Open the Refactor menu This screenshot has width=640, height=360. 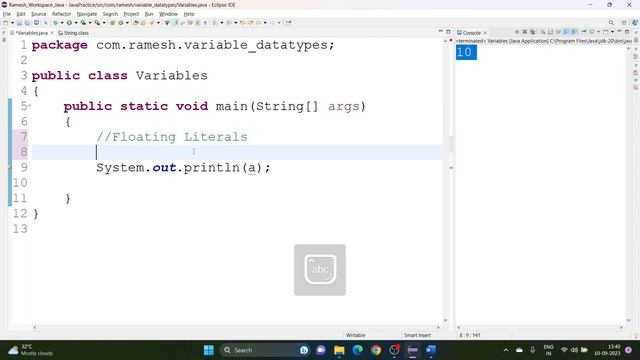[62, 14]
